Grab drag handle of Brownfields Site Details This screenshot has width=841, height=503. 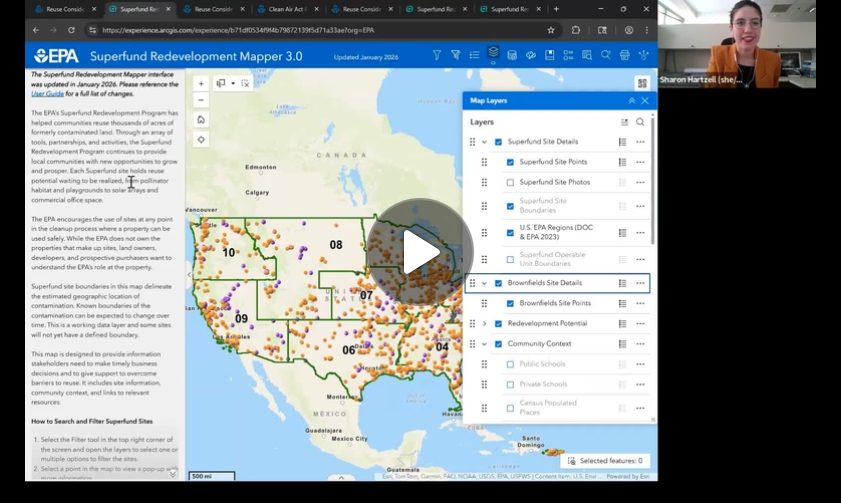(472, 283)
